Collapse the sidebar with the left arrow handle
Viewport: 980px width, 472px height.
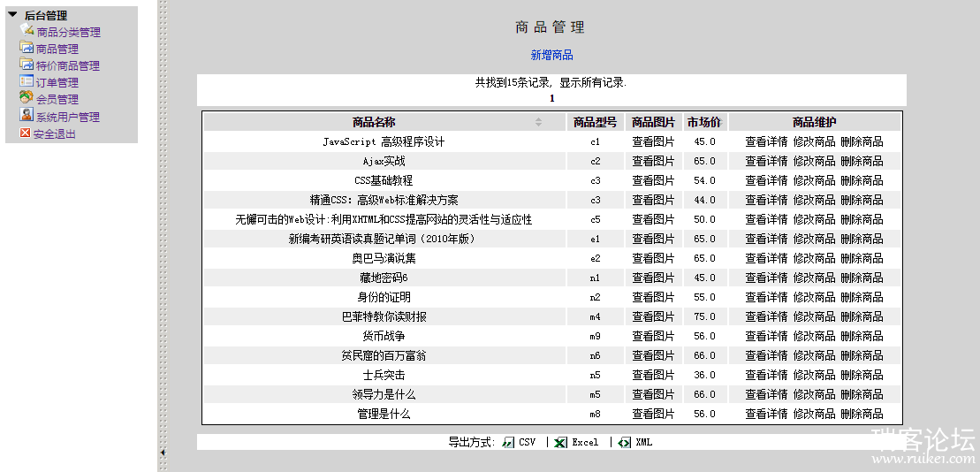[x=163, y=452]
